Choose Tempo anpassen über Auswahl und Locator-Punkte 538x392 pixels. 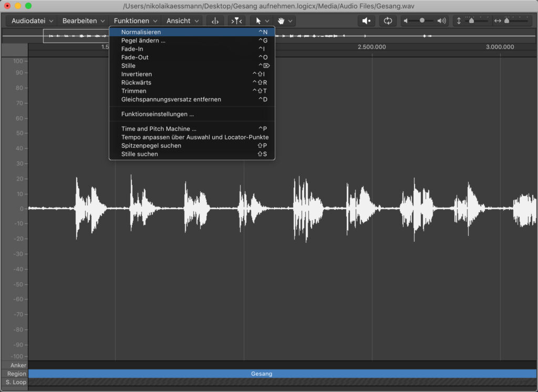[x=192, y=137]
